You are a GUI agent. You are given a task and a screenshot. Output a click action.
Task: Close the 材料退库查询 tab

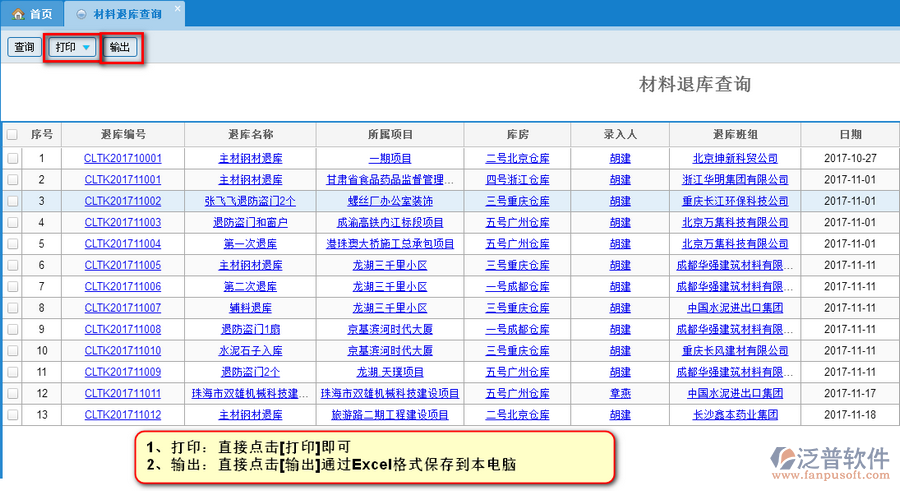coord(176,9)
